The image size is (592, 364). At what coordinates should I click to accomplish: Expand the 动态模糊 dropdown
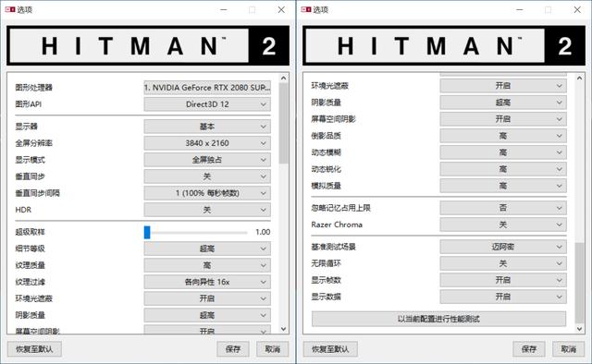point(503,152)
